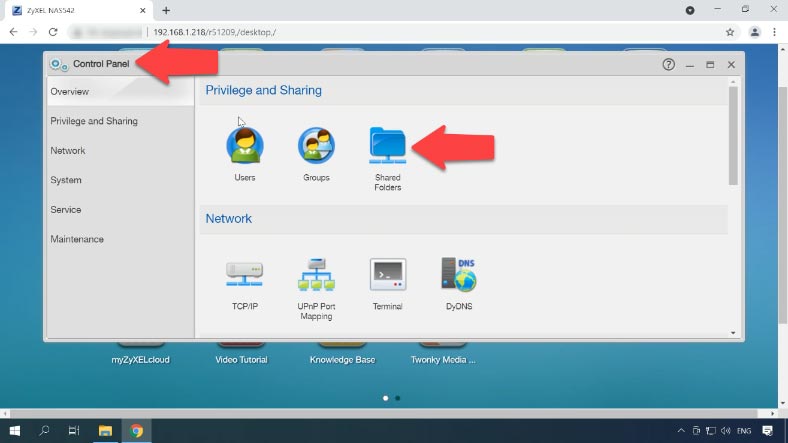Click the Network section heading
The image size is (788, 443).
(x=229, y=218)
